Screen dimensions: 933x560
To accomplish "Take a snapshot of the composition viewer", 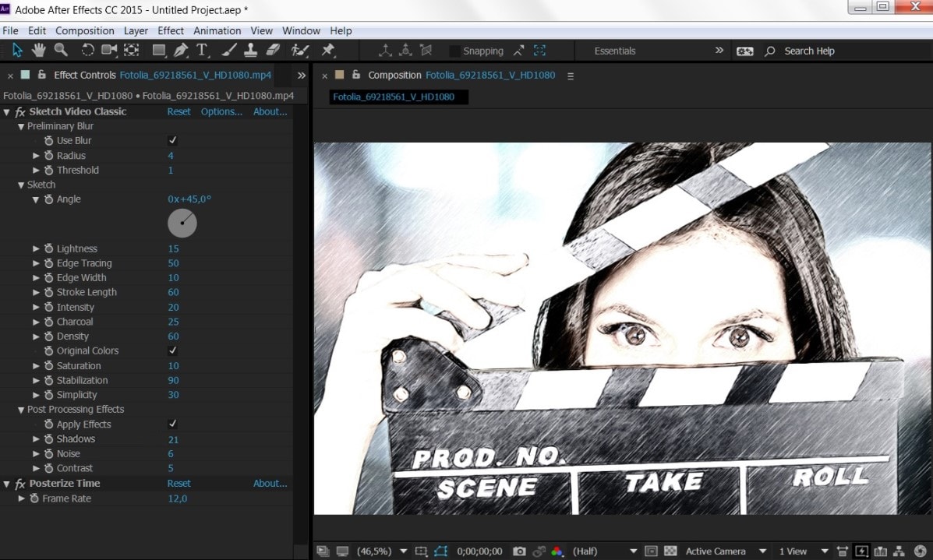I will coord(518,551).
